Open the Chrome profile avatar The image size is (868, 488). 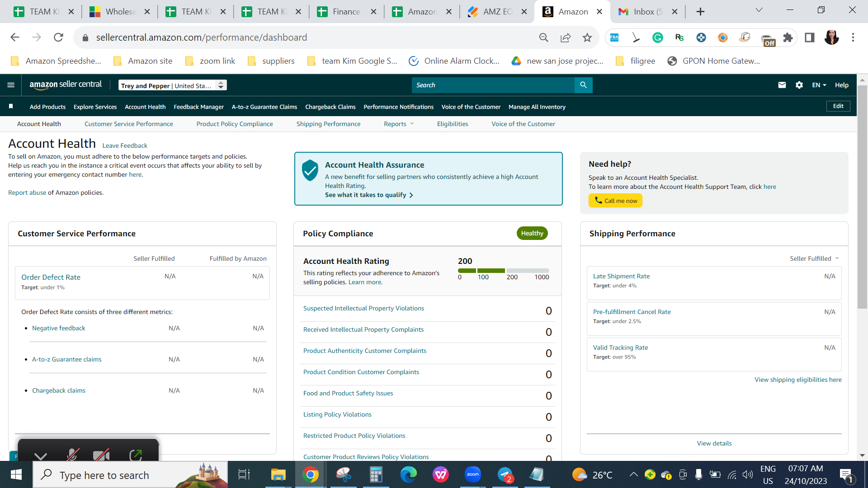(x=831, y=38)
